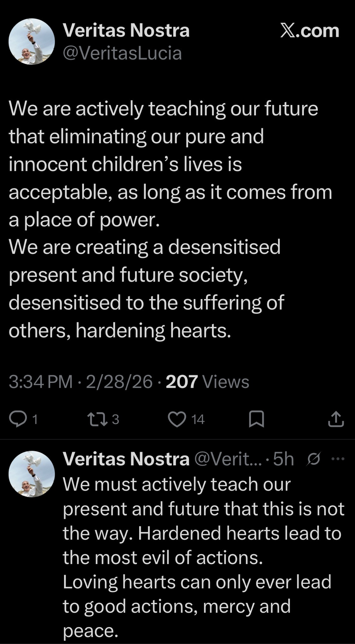355x644 pixels.
Task: Click the 14 likes count
Action: coord(198,419)
